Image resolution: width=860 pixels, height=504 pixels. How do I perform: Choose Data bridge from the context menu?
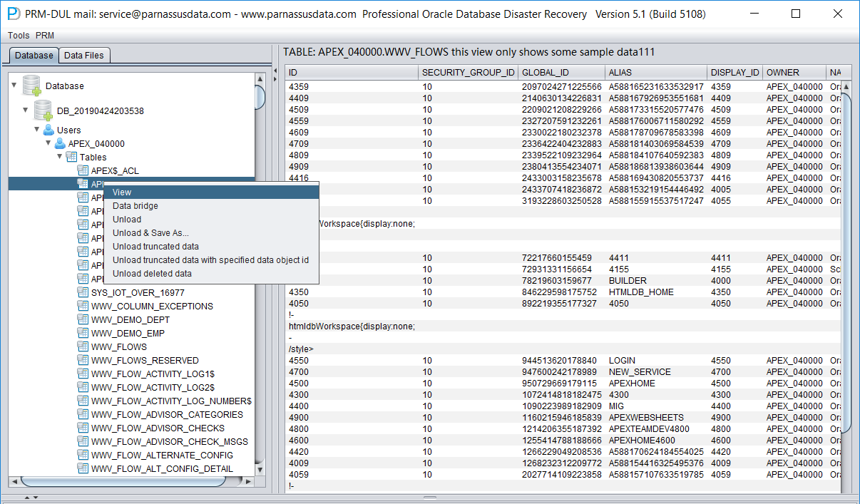(x=211, y=206)
